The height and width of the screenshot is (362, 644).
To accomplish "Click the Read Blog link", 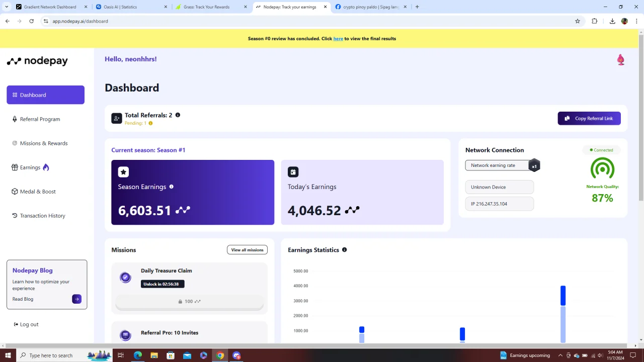I will pyautogui.click(x=23, y=299).
